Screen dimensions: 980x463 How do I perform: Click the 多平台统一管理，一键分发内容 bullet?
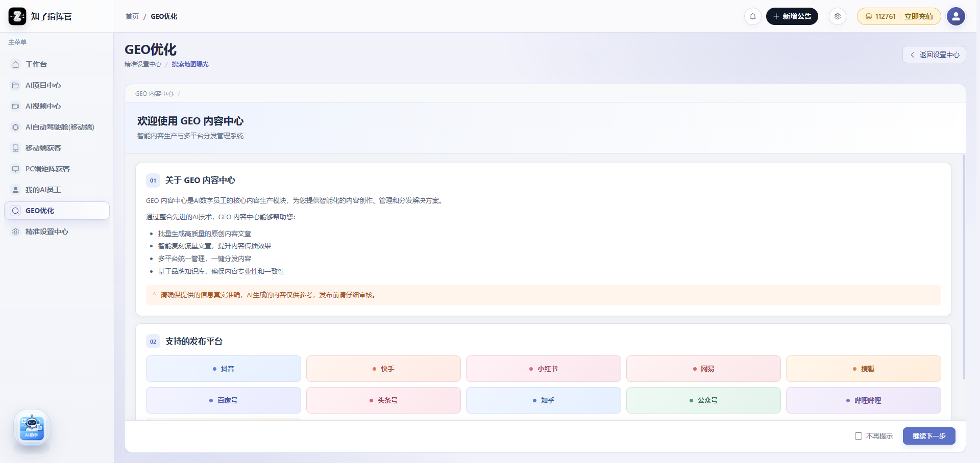point(205,259)
